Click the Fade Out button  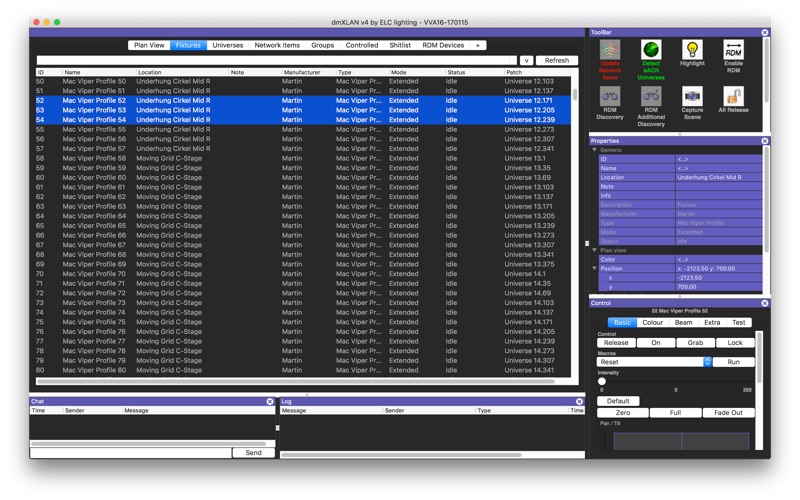pos(728,413)
